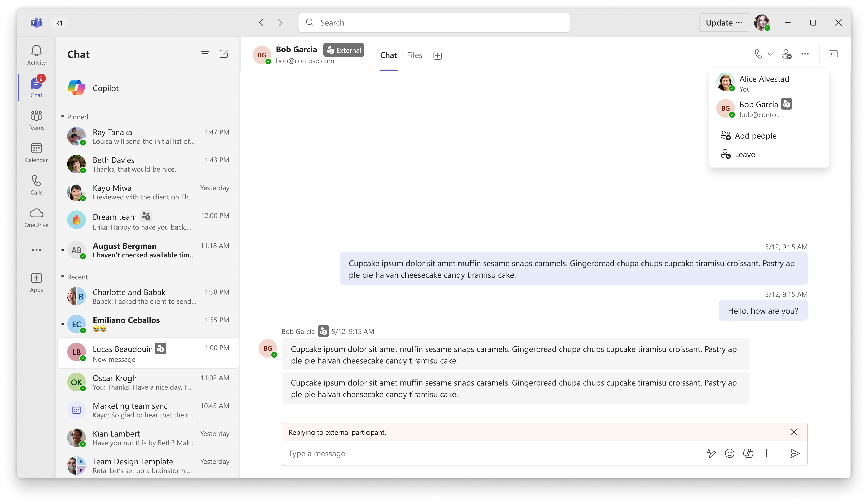Dismiss the external participant reply banner
868x503 pixels.
(794, 432)
